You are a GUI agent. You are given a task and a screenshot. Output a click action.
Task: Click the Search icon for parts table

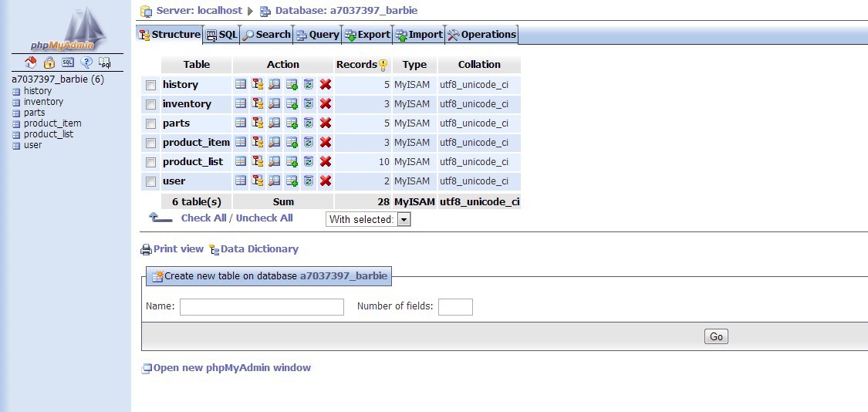275,123
